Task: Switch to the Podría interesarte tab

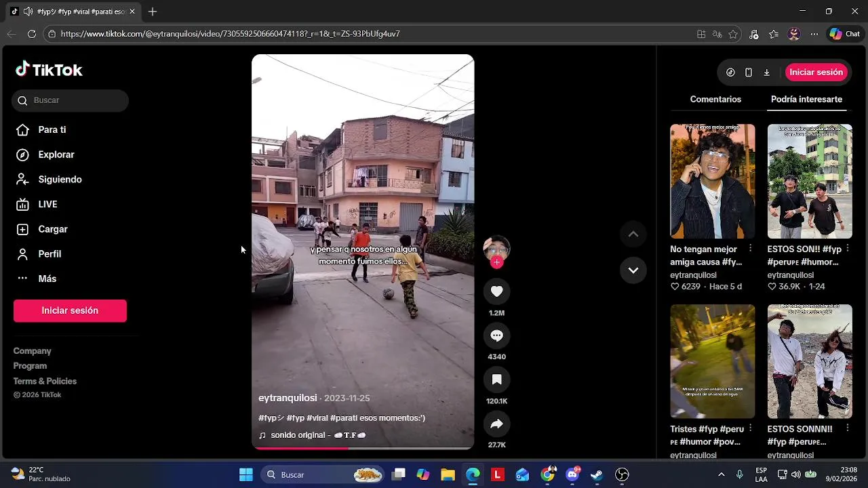Action: 806,99
